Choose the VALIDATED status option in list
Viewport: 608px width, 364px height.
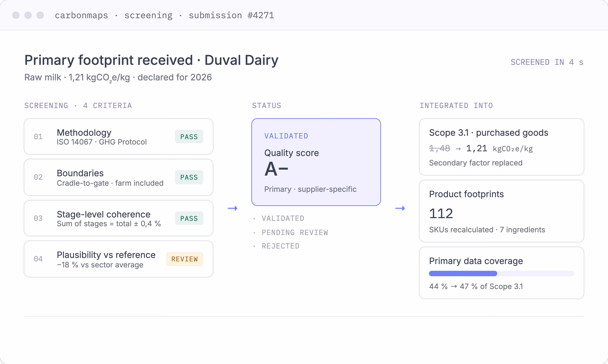(x=283, y=218)
